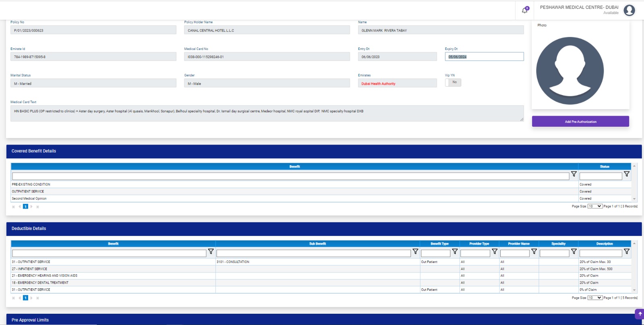Open the notifications bell icon
The height and width of the screenshot is (325, 644).
525,10
